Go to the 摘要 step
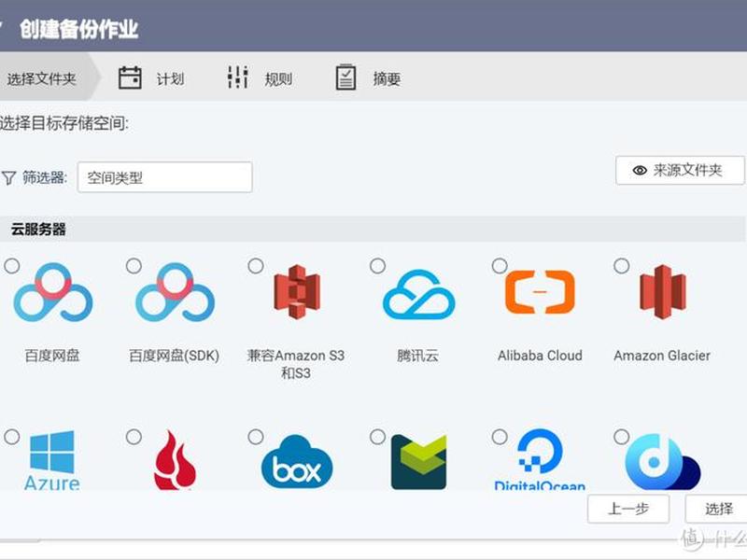This screenshot has width=747, height=560. [368, 78]
